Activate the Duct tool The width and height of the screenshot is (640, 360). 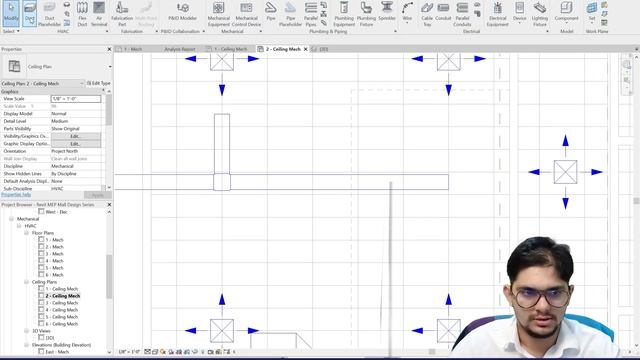point(29,12)
